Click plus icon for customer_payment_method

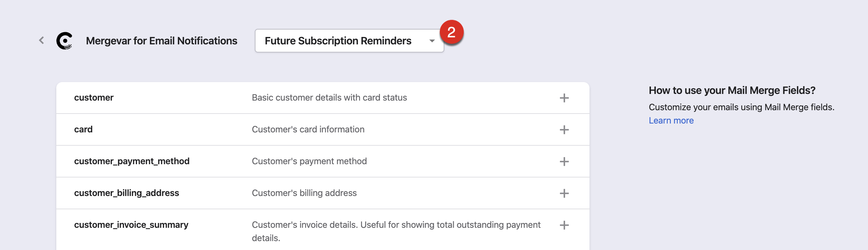[x=564, y=162]
